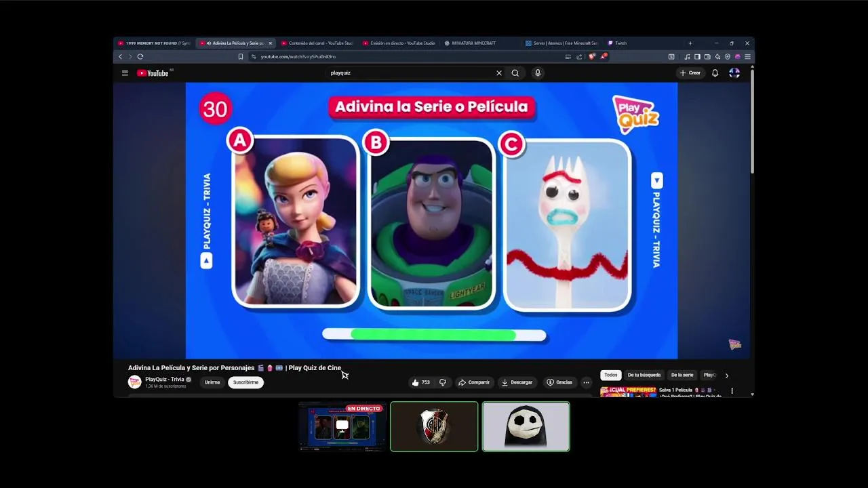Screen dimensions: 868x488
Task: Reload the current page
Action: (x=140, y=57)
